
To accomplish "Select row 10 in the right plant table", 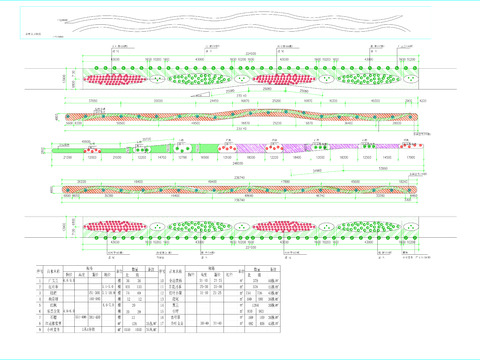I will pyautogui.click(x=219, y=281).
